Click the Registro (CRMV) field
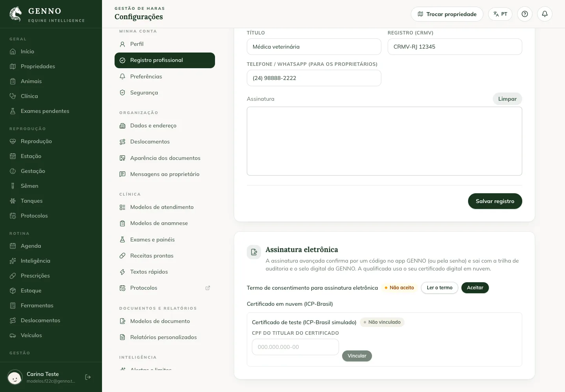This screenshot has width=565, height=392. coord(455,47)
